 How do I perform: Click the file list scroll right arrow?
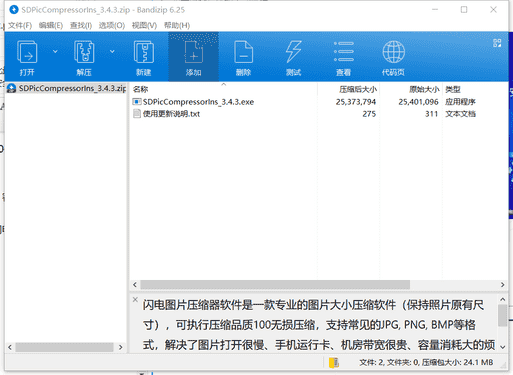pos(502,285)
